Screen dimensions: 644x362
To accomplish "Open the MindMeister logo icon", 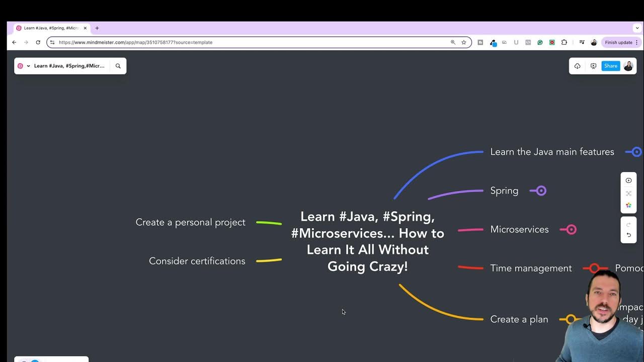I will tap(20, 66).
